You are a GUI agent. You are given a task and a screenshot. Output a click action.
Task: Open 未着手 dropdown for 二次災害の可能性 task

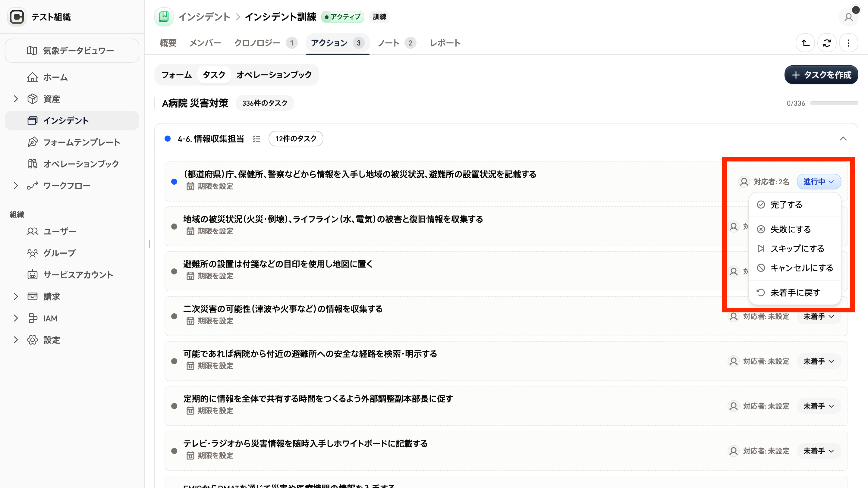(x=819, y=316)
